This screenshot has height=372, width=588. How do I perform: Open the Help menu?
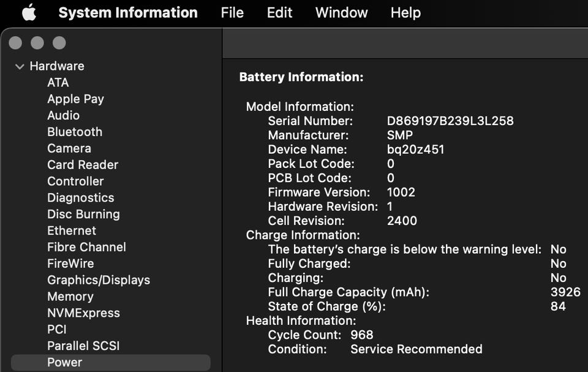point(405,13)
